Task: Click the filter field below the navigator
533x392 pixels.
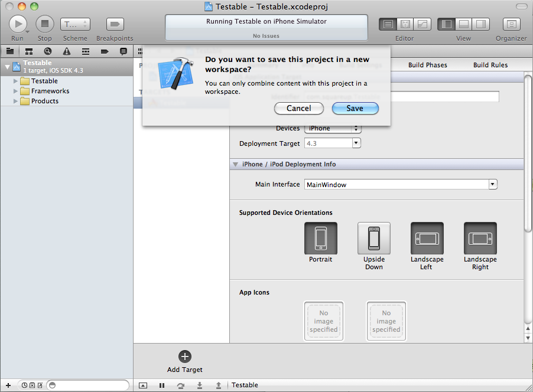Action: (87, 385)
